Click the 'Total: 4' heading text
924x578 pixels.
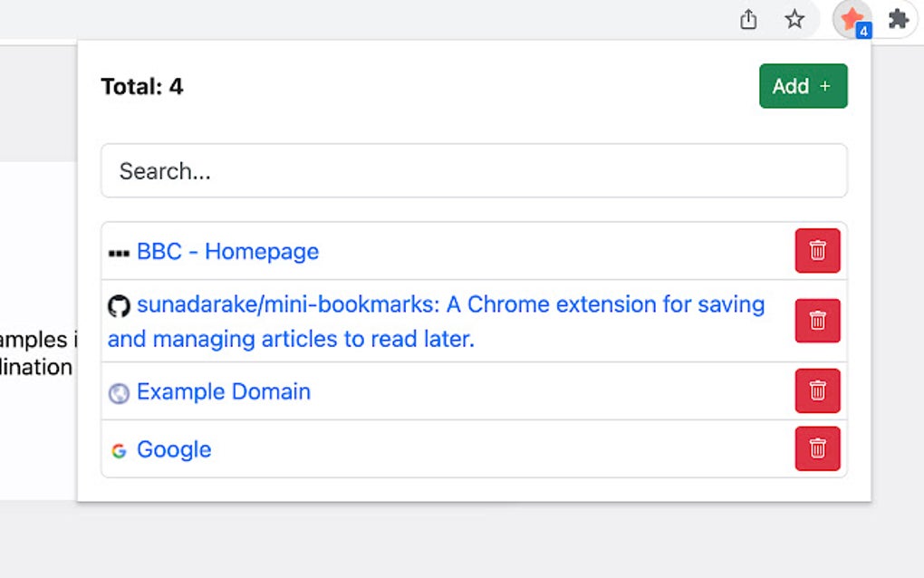(x=142, y=86)
